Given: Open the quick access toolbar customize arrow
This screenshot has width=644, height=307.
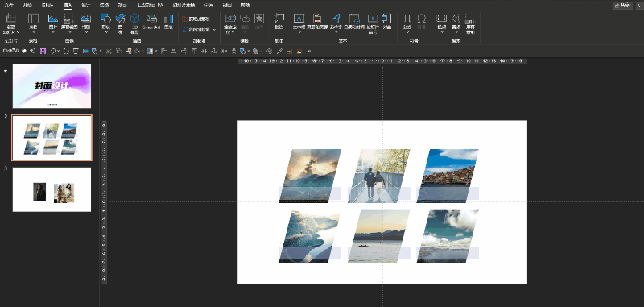Looking at the screenshot, I should click(x=309, y=52).
